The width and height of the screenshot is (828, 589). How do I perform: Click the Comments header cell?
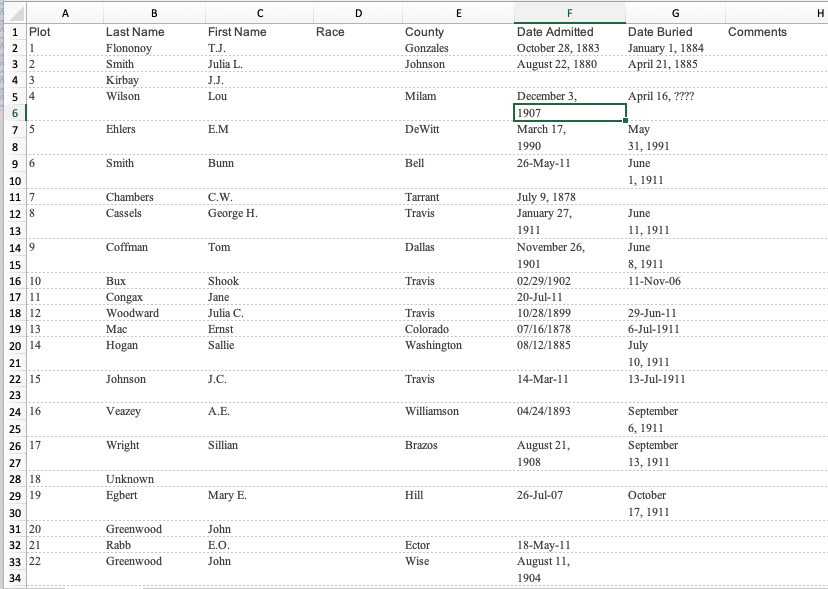(x=776, y=32)
